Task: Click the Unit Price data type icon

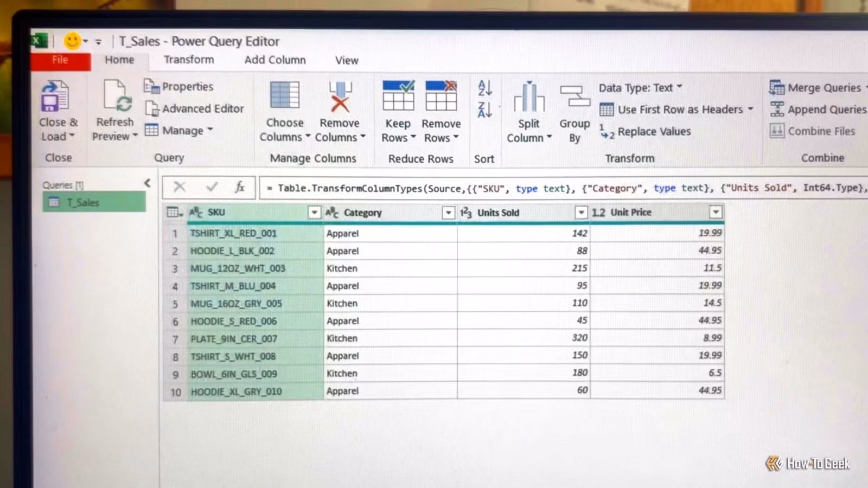Action: pyautogui.click(x=598, y=213)
